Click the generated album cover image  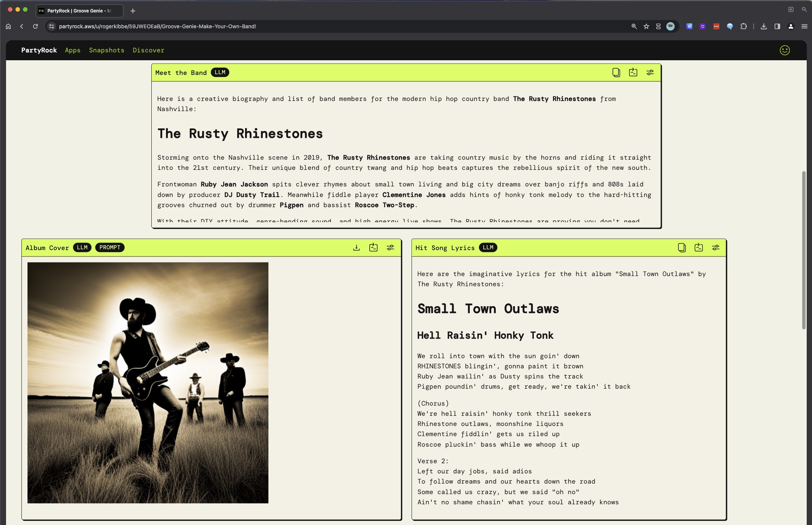(x=148, y=383)
